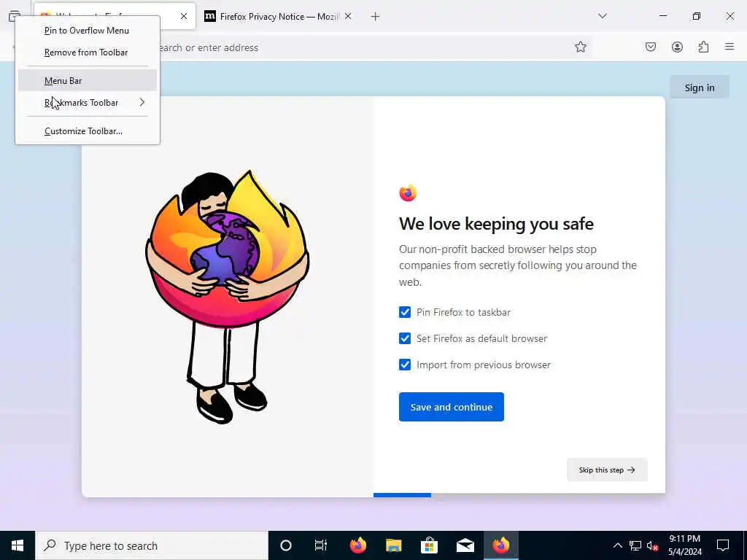Click Skip this step
This screenshot has height=560, width=747.
[607, 470]
